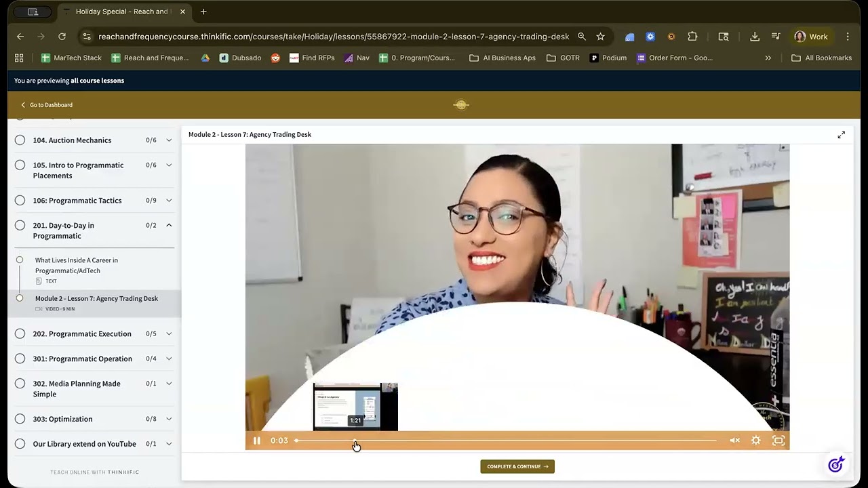Open the Chrome apps grid
Screen dimensions: 868x488
[x=19, y=58]
